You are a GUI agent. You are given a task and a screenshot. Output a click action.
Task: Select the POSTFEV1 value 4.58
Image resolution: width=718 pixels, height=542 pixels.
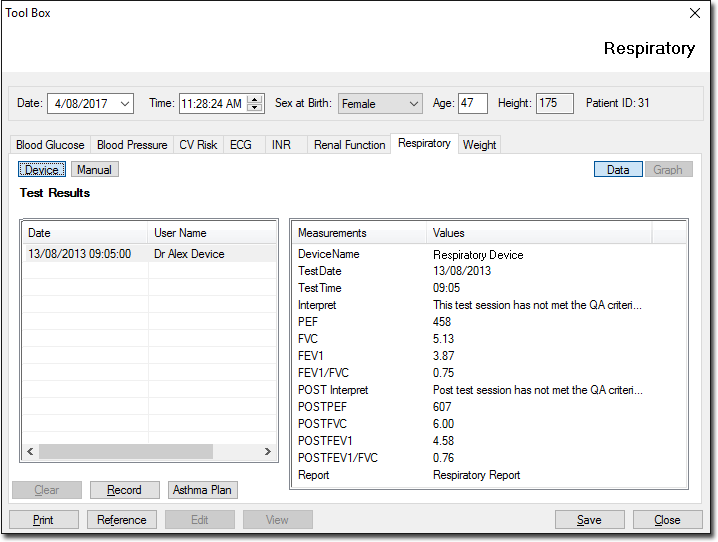[x=443, y=441]
